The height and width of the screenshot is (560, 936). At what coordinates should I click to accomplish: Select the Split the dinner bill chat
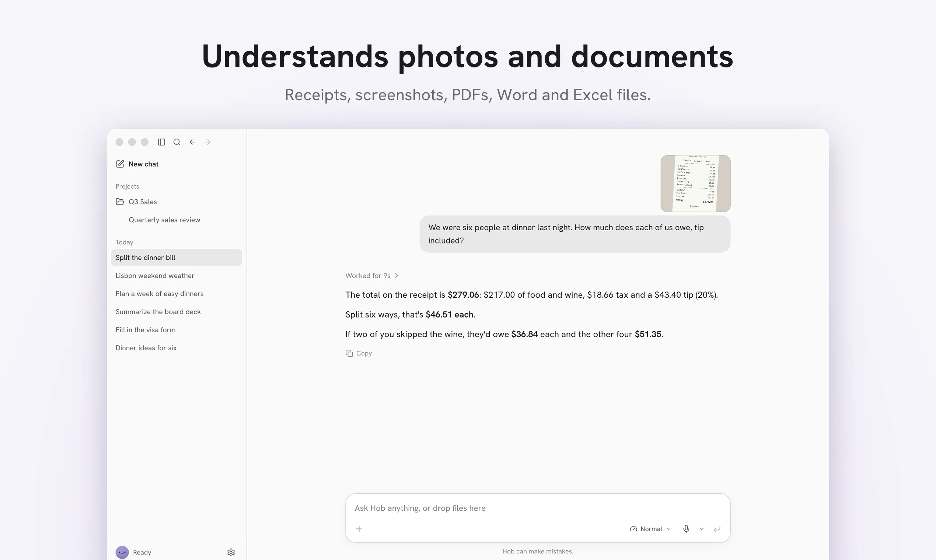(x=176, y=258)
